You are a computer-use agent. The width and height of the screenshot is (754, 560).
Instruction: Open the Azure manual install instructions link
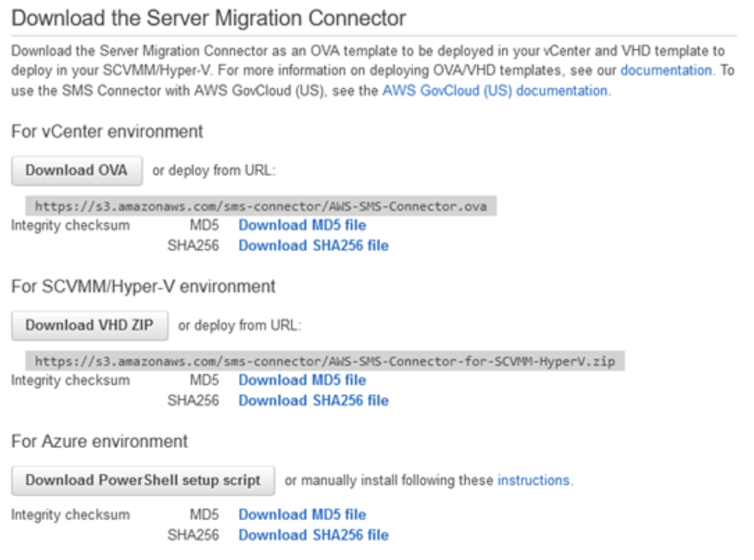coord(534,480)
